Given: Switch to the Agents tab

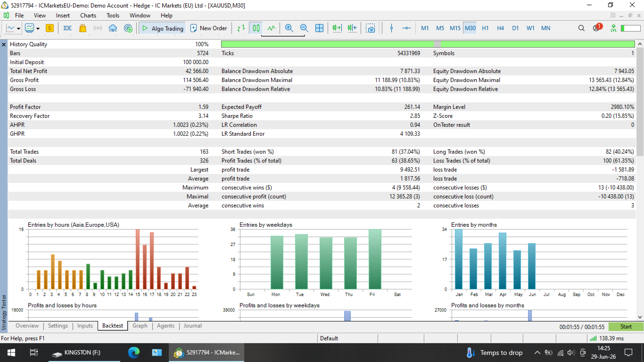Looking at the screenshot, I should click(x=165, y=326).
